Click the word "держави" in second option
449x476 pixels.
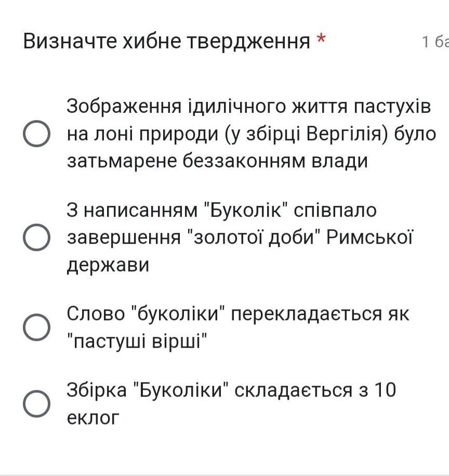tap(108, 265)
